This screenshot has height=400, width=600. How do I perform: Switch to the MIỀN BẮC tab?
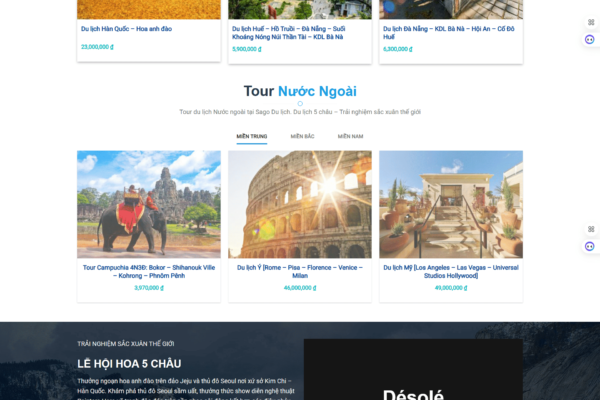[302, 136]
